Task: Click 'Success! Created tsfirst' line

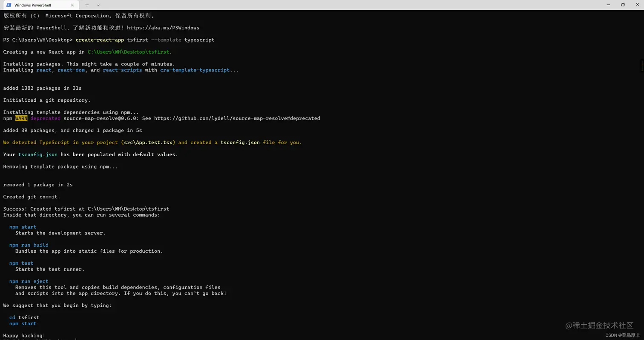Action: pos(86,209)
